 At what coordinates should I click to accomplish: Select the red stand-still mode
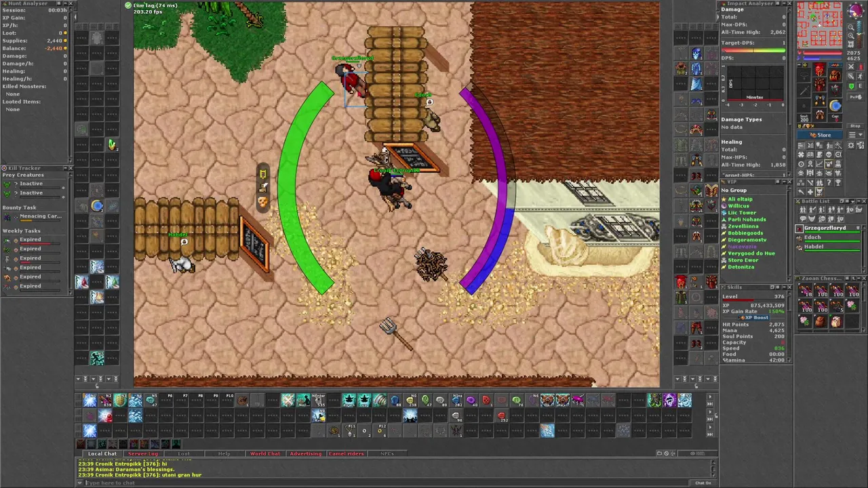click(x=861, y=67)
